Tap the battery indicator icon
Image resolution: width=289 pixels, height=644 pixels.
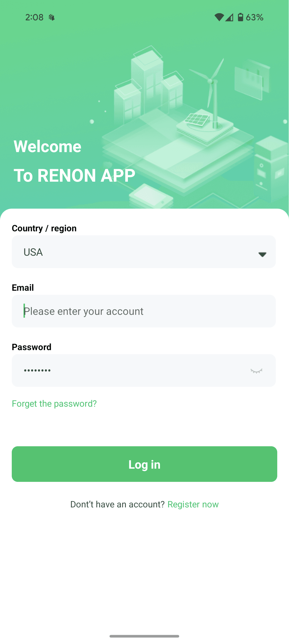[241, 17]
